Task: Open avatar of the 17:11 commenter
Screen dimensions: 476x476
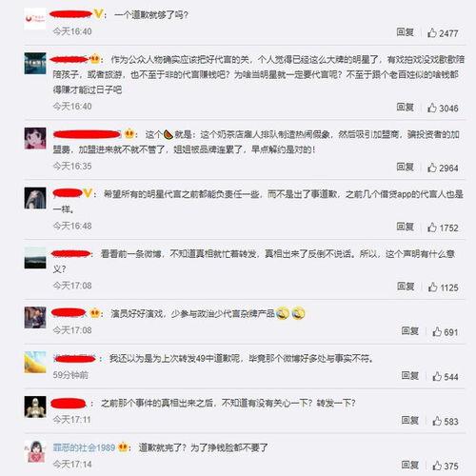Action: [x=35, y=407]
